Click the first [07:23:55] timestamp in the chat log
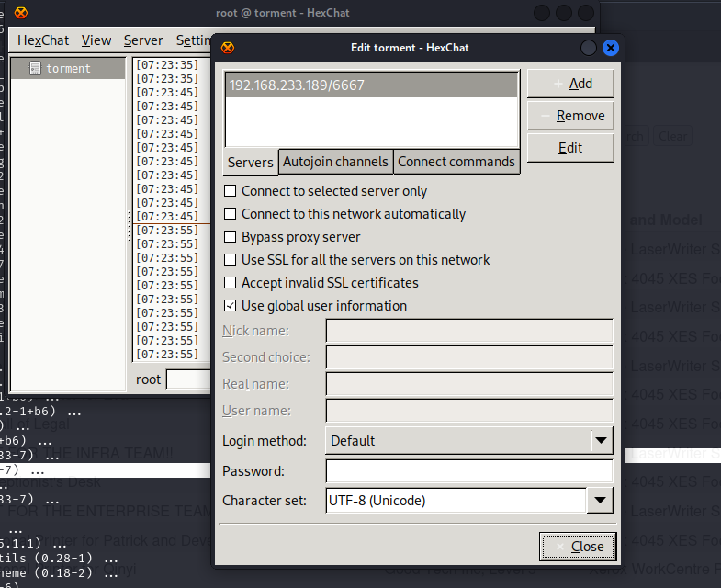Viewport: 721px width, 588px height. click(167, 230)
